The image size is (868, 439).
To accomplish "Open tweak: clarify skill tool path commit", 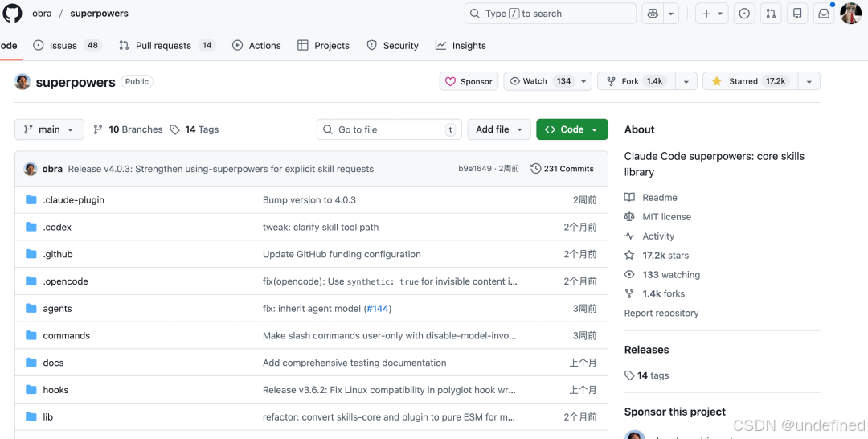I will tap(321, 227).
